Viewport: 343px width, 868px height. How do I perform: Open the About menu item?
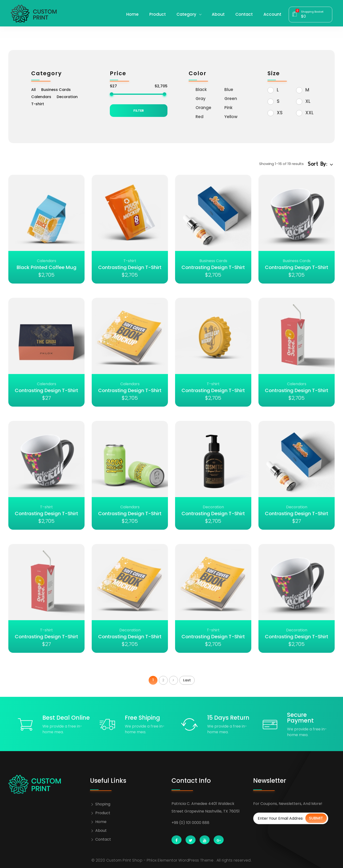pos(218,14)
